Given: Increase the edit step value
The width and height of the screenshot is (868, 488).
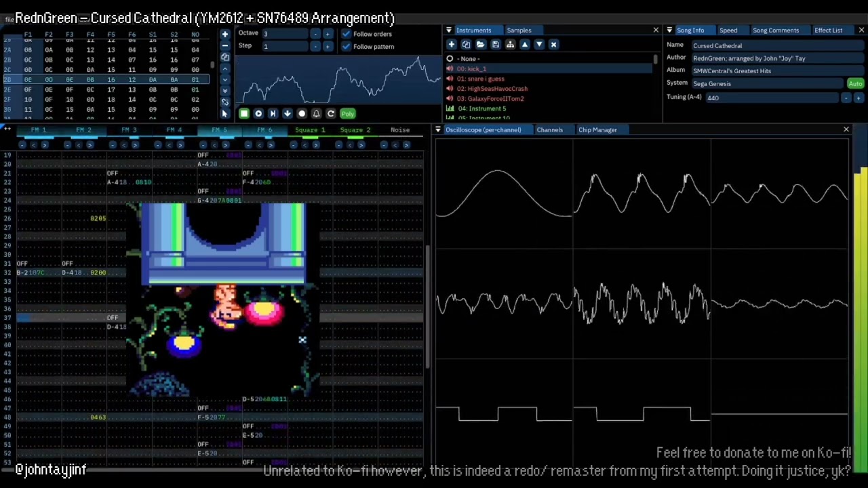Looking at the screenshot, I should pos(328,46).
